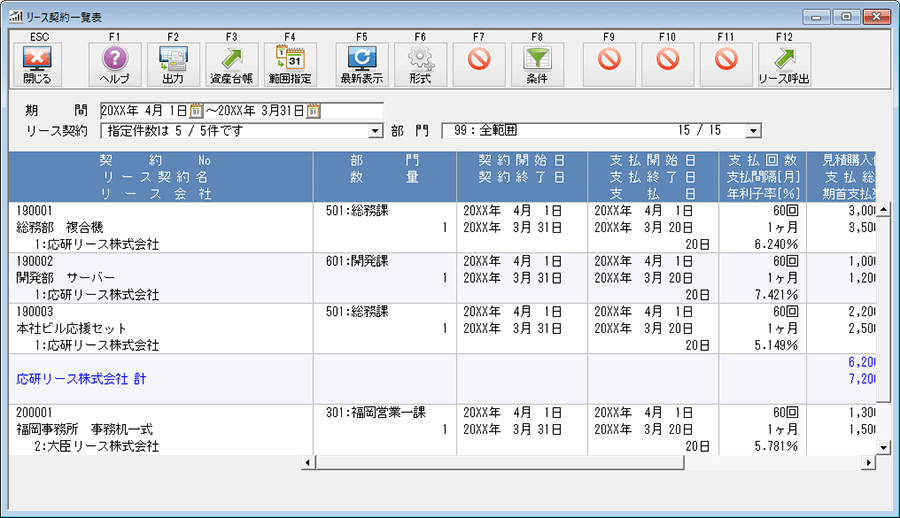Click the horizontal scrollbar right arrow
900x518 pixels.
pyautogui.click(x=868, y=462)
